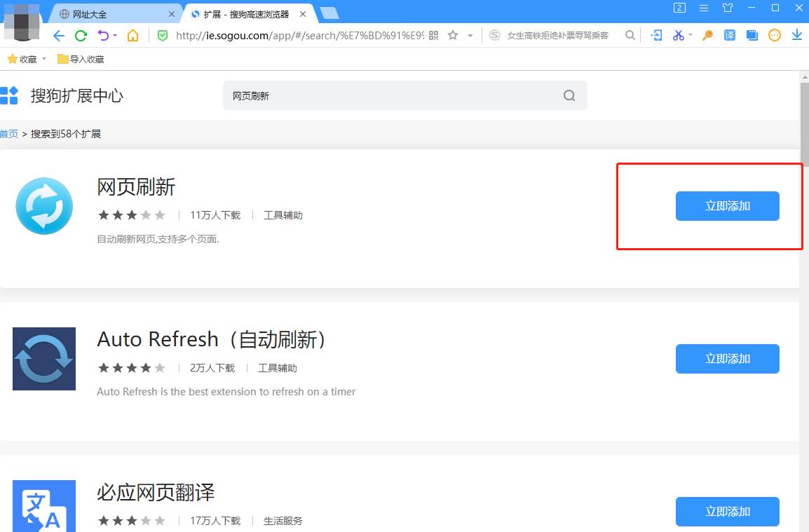Viewport: 809px width, 532px height.
Task: Open the dropdown next to the undo icon
Action: 115,36
